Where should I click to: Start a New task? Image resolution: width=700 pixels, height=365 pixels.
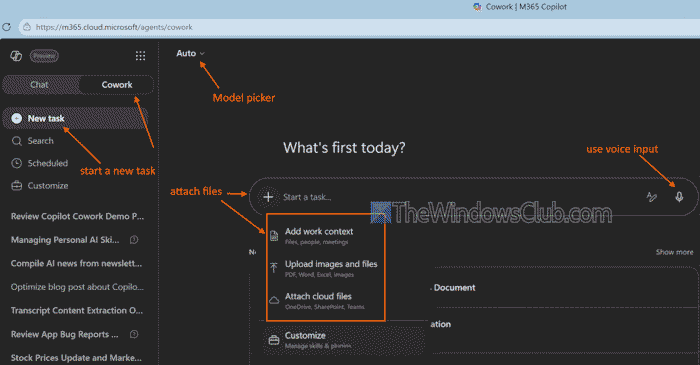tap(75, 118)
